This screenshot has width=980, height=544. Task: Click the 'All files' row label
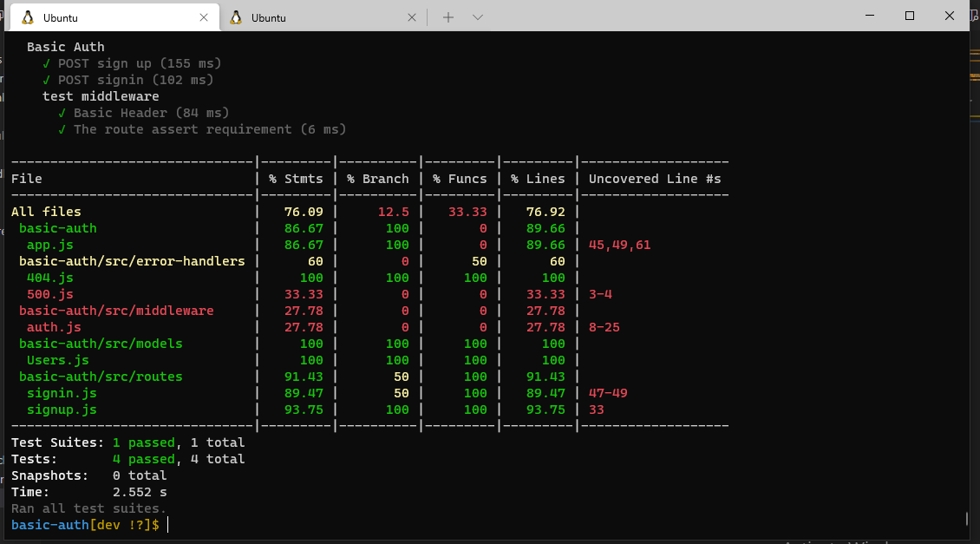[46, 212]
